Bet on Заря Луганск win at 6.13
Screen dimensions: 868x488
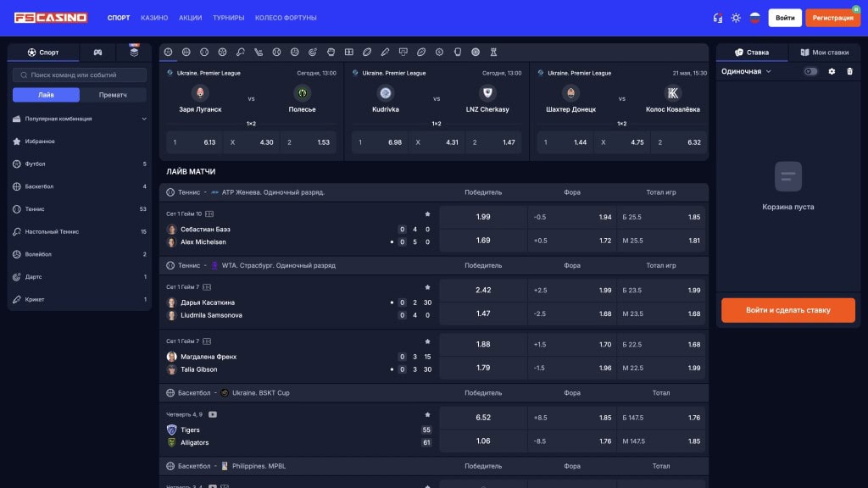(194, 142)
